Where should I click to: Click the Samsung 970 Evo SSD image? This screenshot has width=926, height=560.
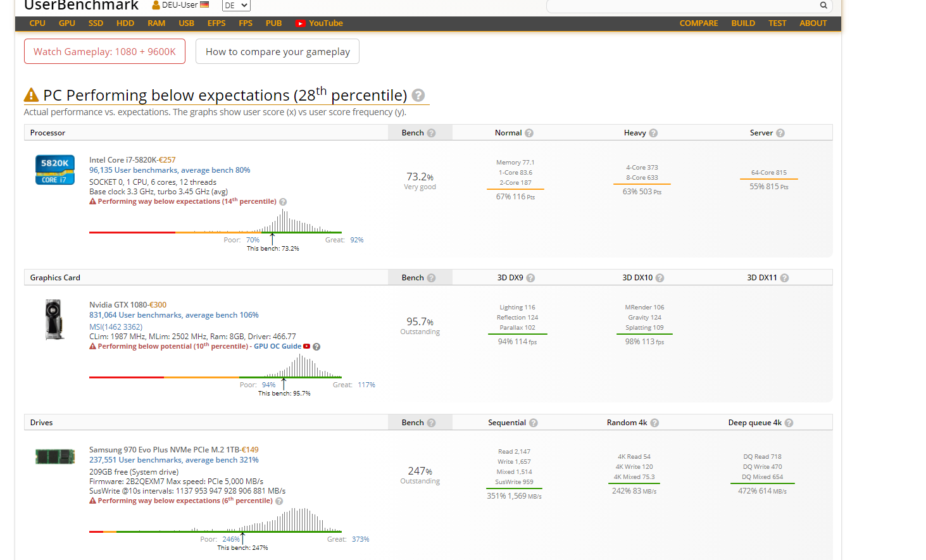click(x=55, y=456)
